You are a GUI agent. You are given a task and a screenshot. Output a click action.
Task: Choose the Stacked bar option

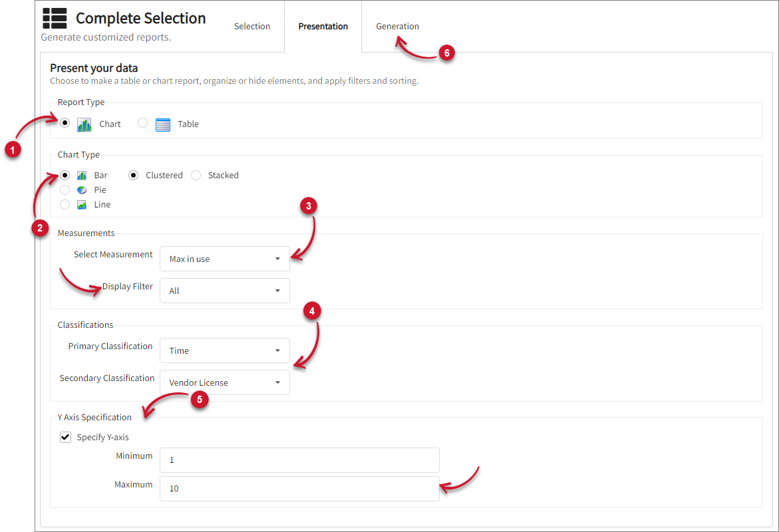pyautogui.click(x=196, y=176)
